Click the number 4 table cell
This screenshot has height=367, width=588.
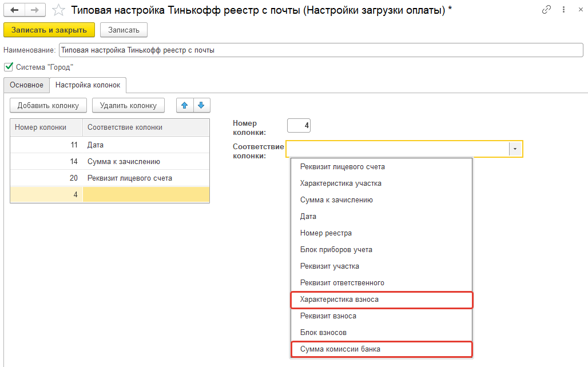point(46,194)
